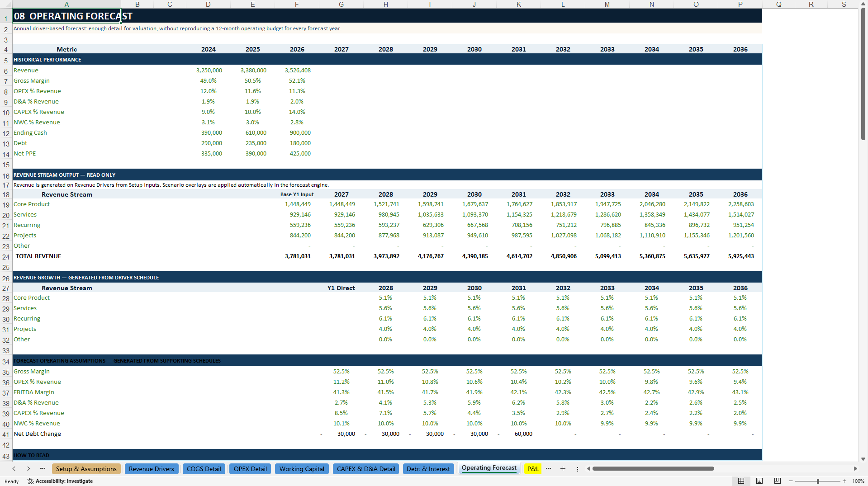Click vertical scrollbar up arrow
The height and width of the screenshot is (486, 868).
pos(863,4)
